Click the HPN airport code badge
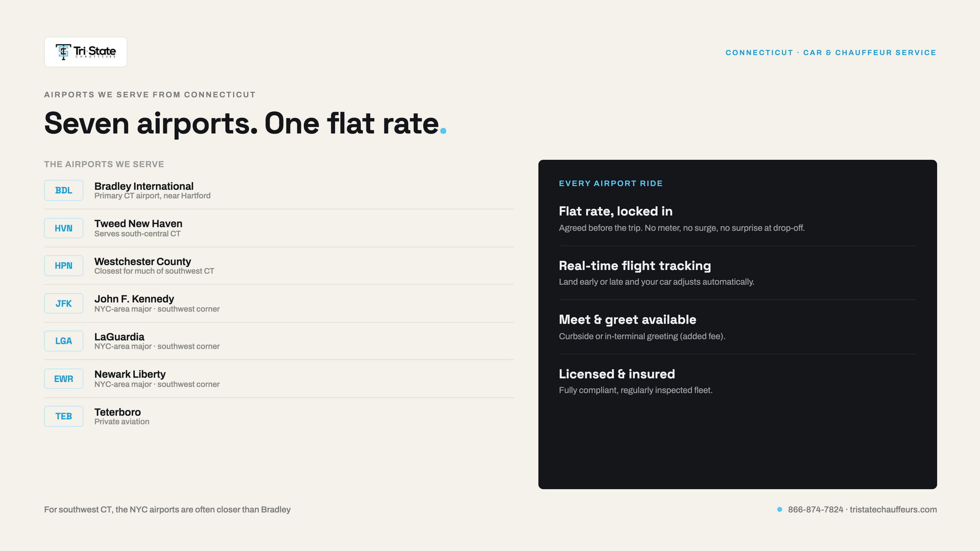This screenshot has width=980, height=551. coord(63,266)
